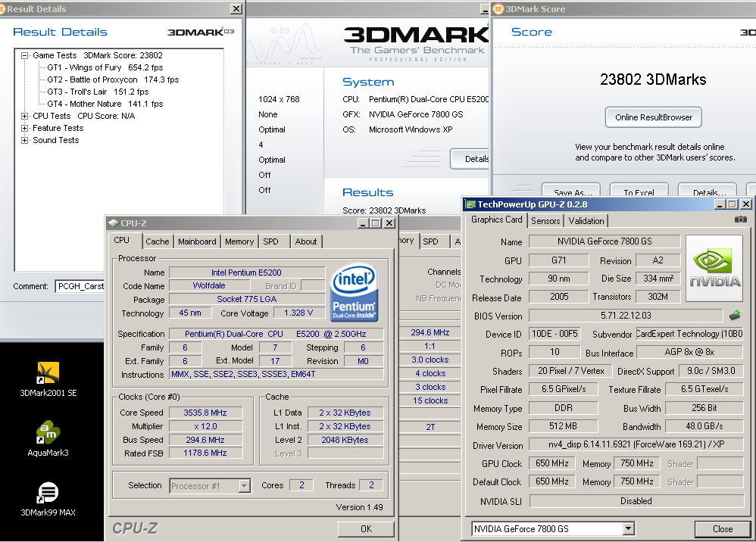Click the NVIDIA logo in GPU-Z
756x542 pixels.
tap(714, 268)
